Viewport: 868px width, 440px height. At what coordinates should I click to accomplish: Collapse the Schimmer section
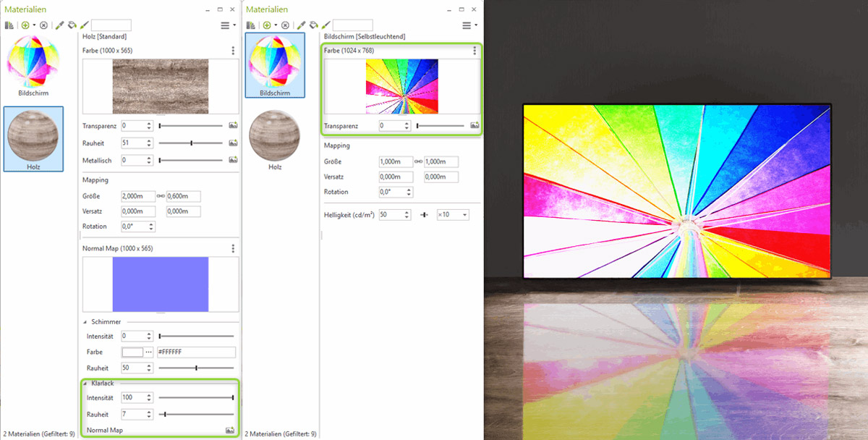pyautogui.click(x=86, y=321)
